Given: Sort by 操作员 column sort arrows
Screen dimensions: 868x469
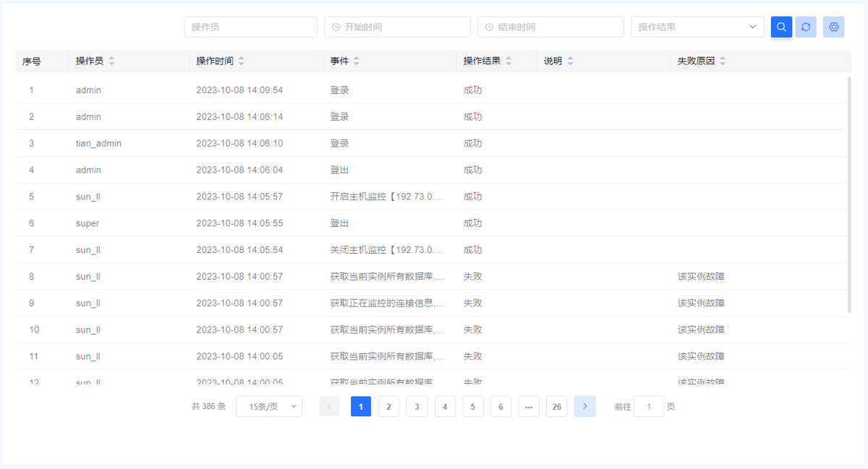Looking at the screenshot, I should (111, 61).
